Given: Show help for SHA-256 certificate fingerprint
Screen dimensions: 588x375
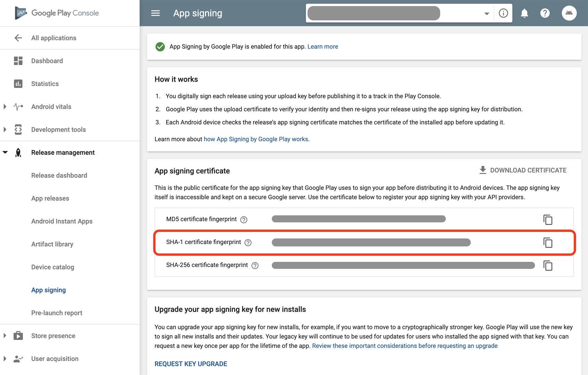Looking at the screenshot, I should click(255, 265).
